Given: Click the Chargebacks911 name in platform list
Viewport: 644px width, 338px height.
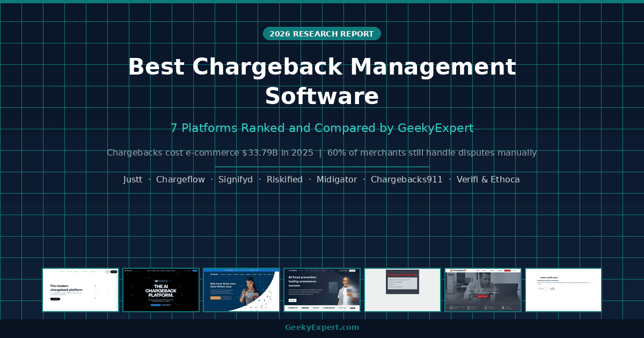Looking at the screenshot, I should pos(407,180).
